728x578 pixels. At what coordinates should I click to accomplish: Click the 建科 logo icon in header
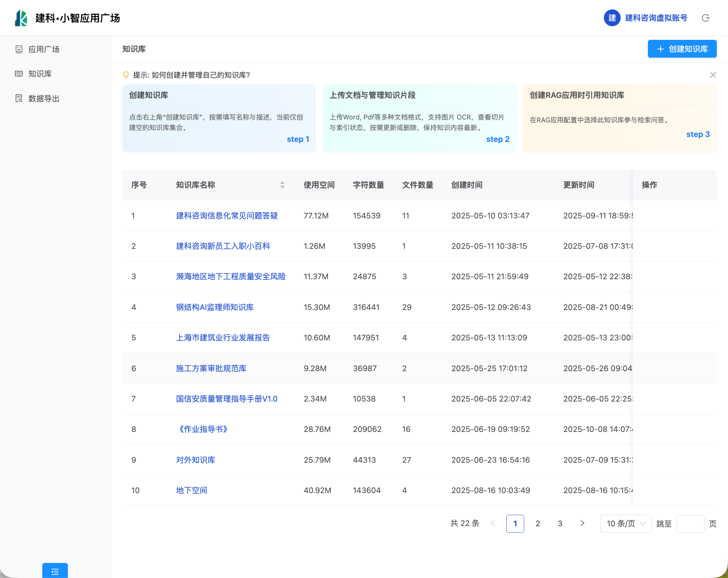tap(21, 18)
